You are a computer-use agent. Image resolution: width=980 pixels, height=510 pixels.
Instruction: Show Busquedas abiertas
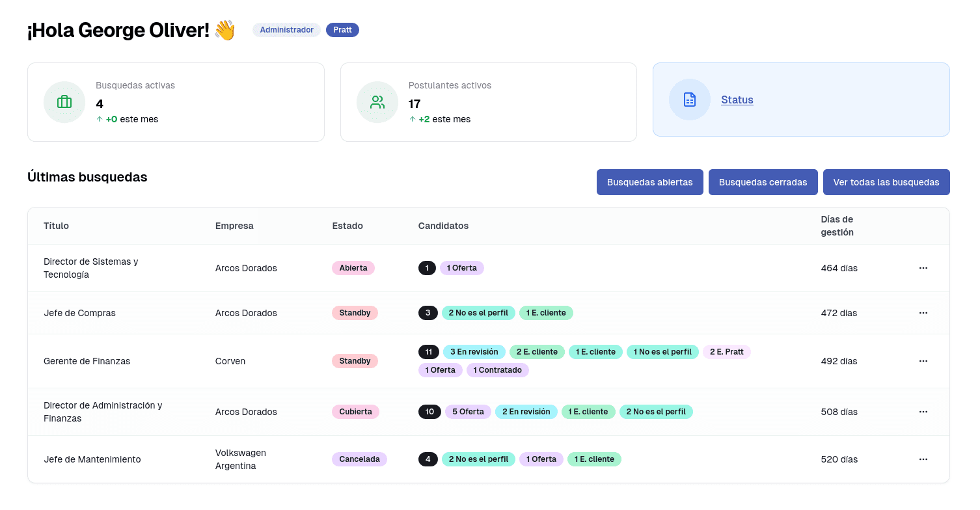coord(649,182)
